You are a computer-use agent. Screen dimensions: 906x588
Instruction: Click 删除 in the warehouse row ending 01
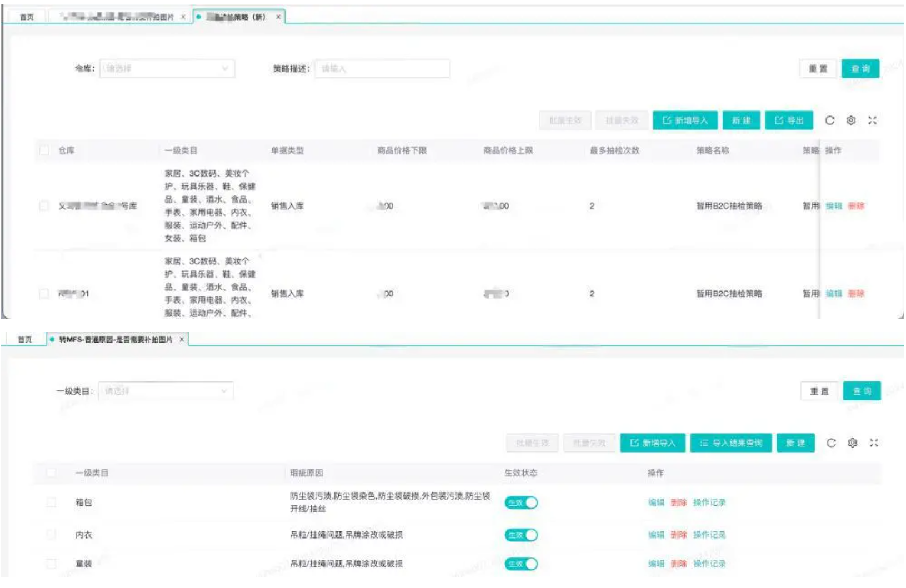[x=856, y=293]
